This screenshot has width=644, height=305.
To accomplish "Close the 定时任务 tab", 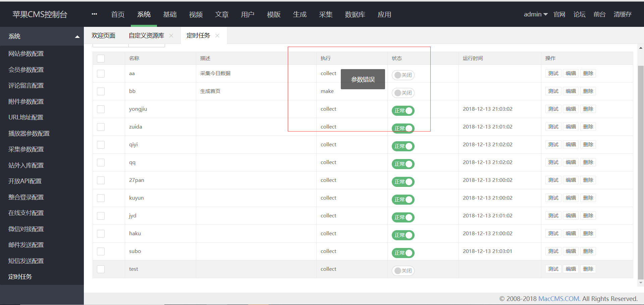I will (217, 35).
